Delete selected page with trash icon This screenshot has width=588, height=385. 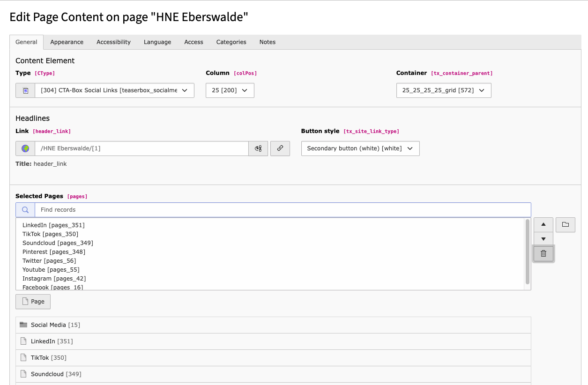pos(543,254)
